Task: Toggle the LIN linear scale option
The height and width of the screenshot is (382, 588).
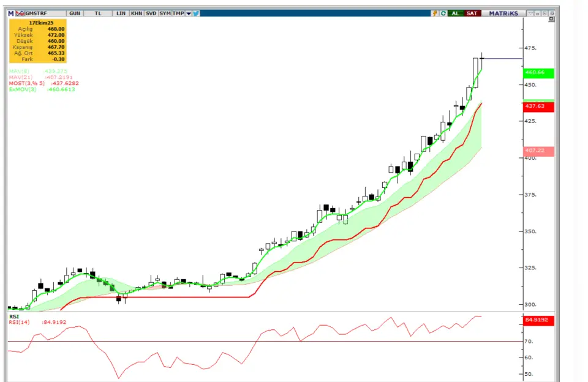Action: click(121, 13)
